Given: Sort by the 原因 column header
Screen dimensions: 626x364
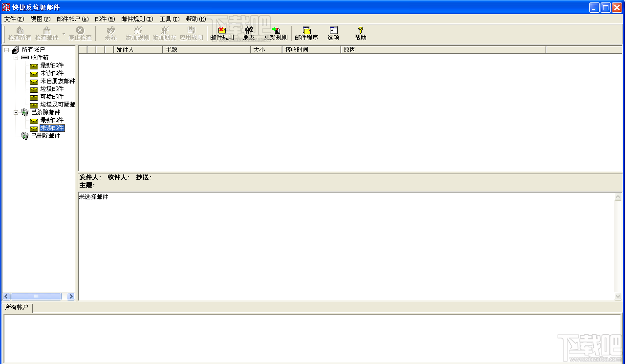Looking at the screenshot, I should coord(444,50).
